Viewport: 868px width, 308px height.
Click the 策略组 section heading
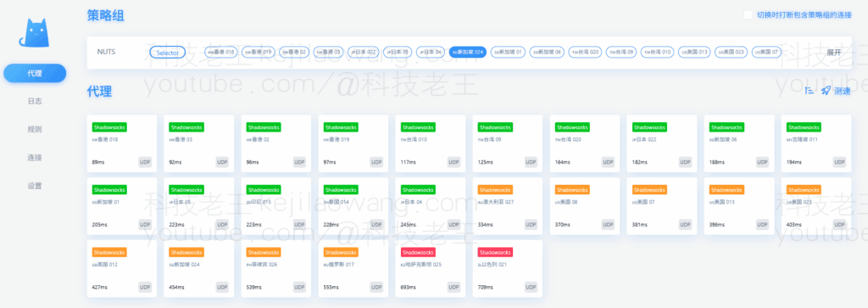point(105,15)
